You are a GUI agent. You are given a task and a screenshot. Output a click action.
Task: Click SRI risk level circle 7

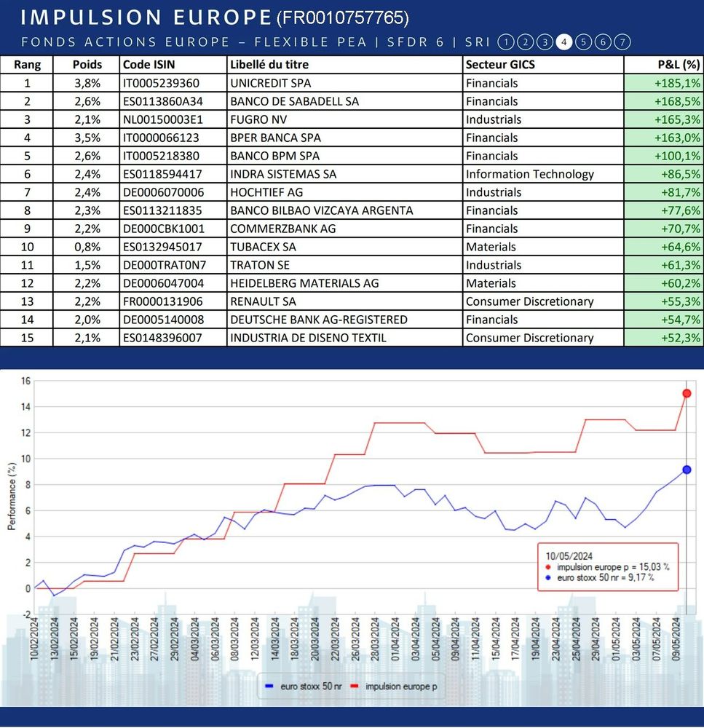[x=622, y=42]
